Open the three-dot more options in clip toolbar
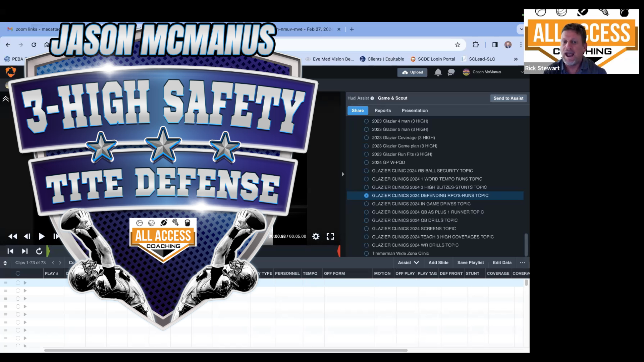The height and width of the screenshot is (362, 644). point(522,262)
